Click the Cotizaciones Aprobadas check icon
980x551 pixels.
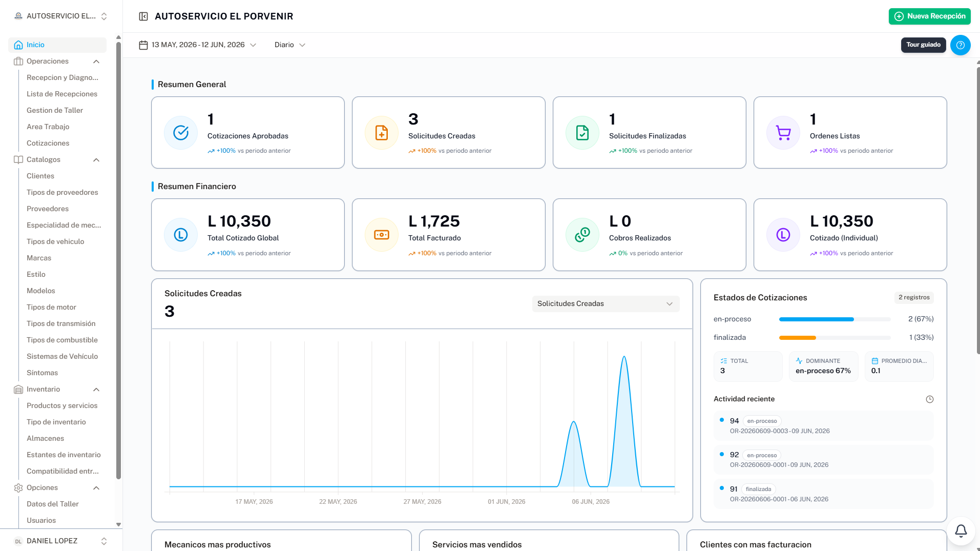click(181, 133)
